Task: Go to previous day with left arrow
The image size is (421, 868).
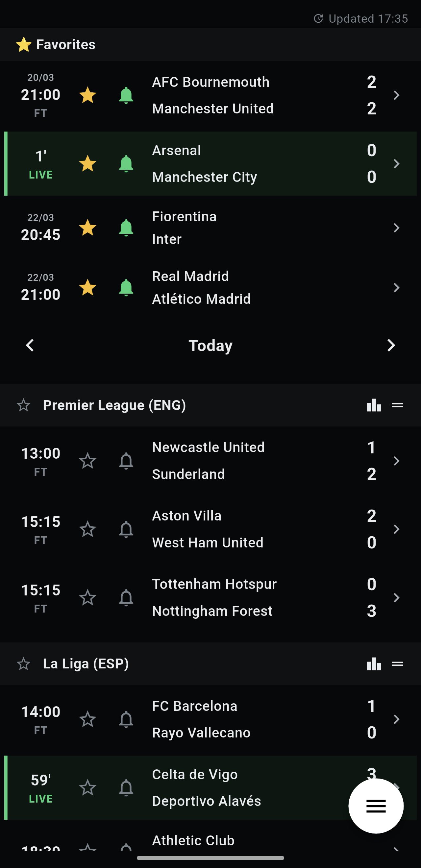Action: [30, 345]
